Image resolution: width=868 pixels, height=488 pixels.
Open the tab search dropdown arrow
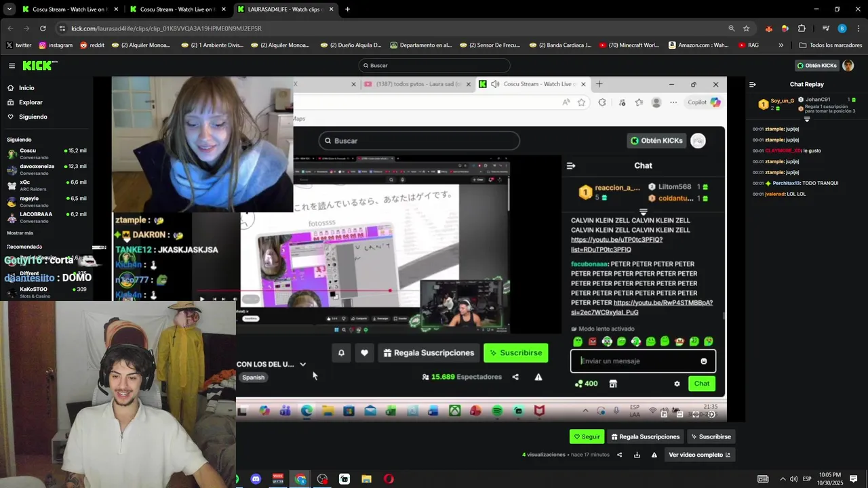point(9,9)
